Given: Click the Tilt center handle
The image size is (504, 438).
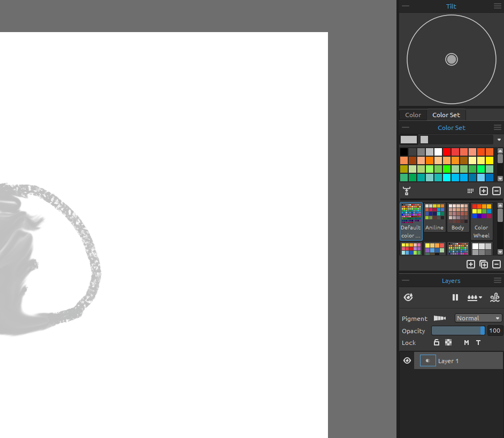Looking at the screenshot, I should [451, 59].
